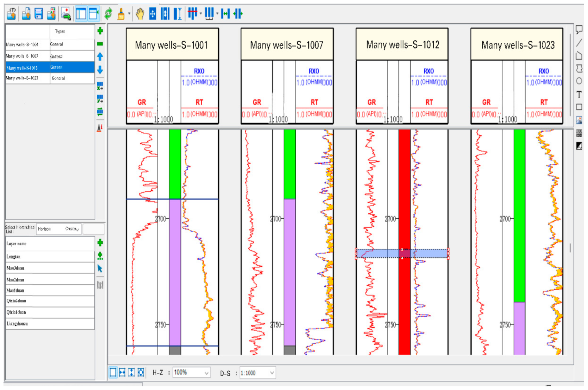Select the ellipse drawing tool
This screenshot has width=588, height=390.
pos(579,81)
